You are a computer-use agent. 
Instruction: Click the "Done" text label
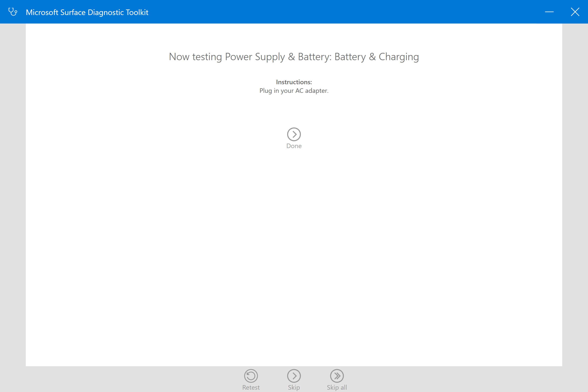(x=294, y=146)
